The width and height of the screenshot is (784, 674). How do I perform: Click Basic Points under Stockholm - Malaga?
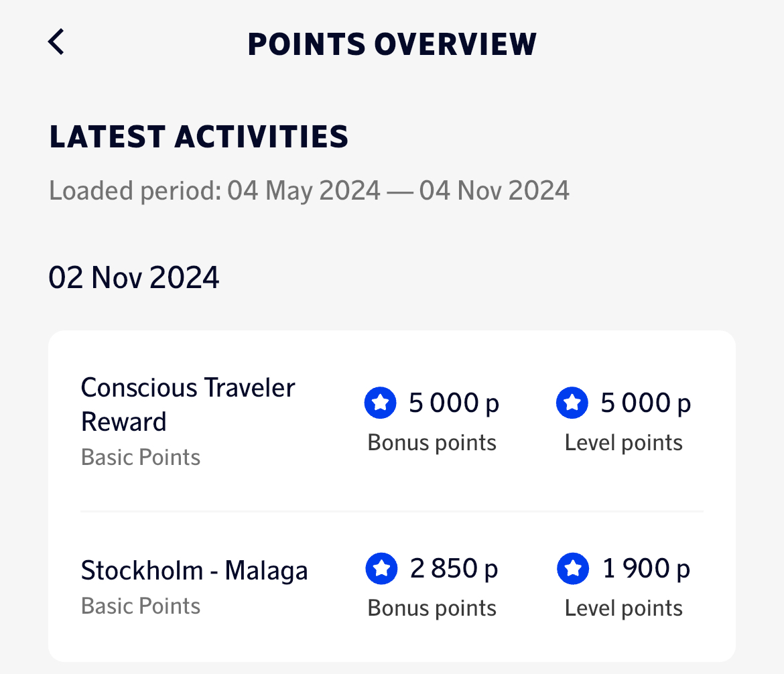[141, 606]
